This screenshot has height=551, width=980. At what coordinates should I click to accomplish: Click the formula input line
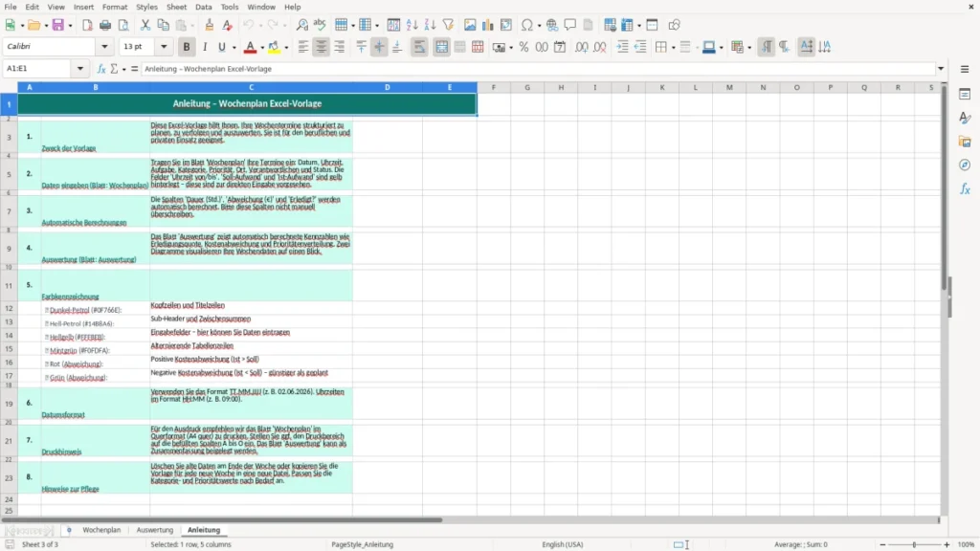tap(538, 69)
